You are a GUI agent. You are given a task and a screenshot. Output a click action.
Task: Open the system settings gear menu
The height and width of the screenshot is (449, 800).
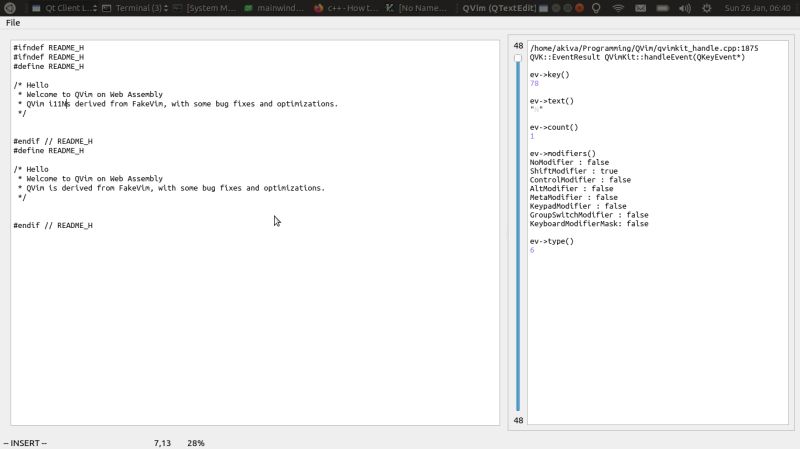707,8
